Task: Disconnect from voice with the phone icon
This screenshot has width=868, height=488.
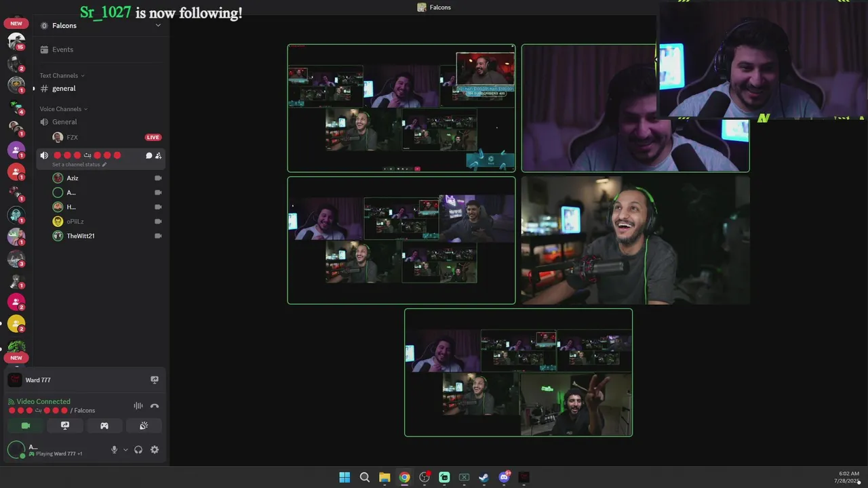Action: pos(155,406)
